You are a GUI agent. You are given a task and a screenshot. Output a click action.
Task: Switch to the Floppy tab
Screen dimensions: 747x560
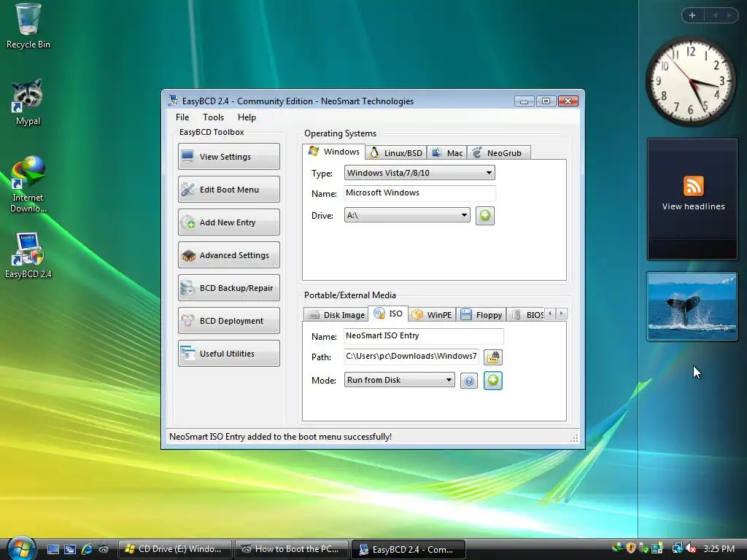tap(481, 315)
